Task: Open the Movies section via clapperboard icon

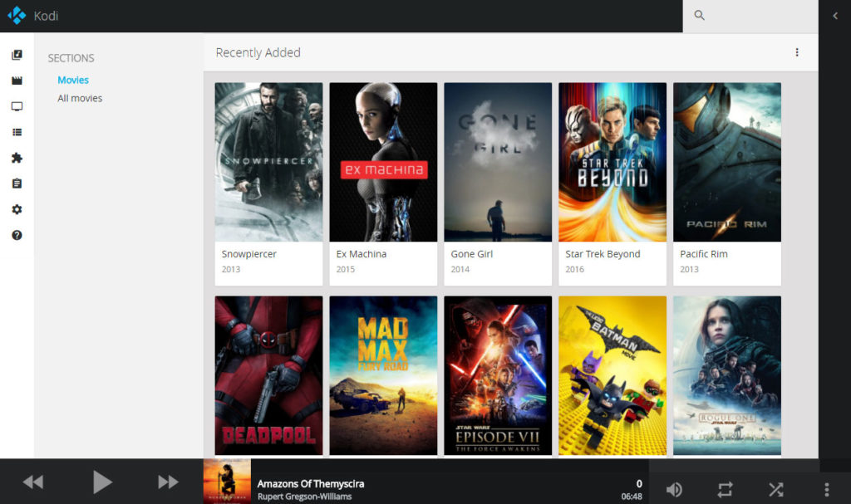Action: tap(16, 80)
